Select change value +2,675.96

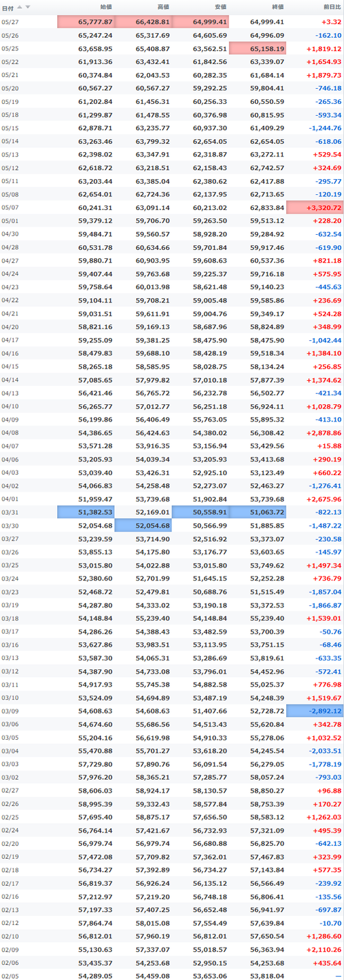(x=325, y=500)
